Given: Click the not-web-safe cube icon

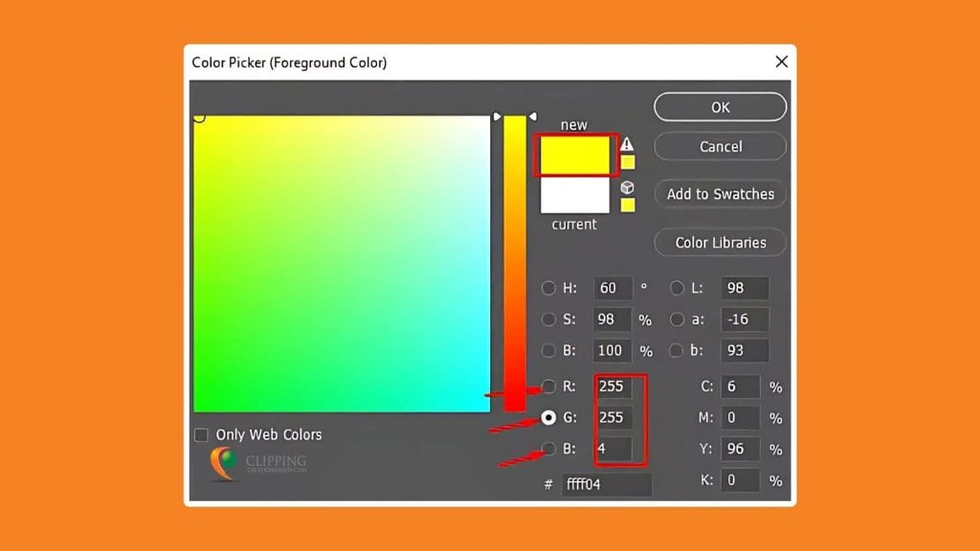Looking at the screenshot, I should [x=627, y=187].
